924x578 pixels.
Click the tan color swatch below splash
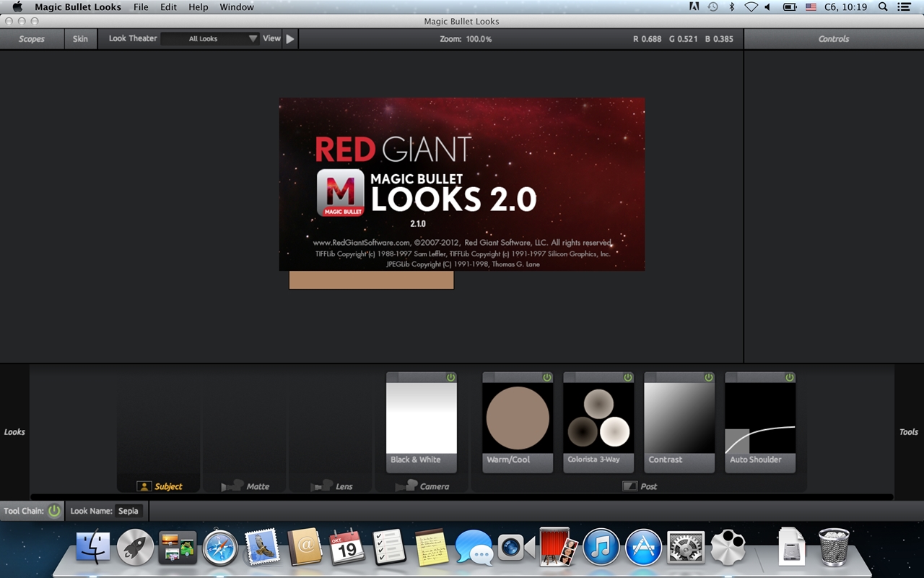pos(371,280)
